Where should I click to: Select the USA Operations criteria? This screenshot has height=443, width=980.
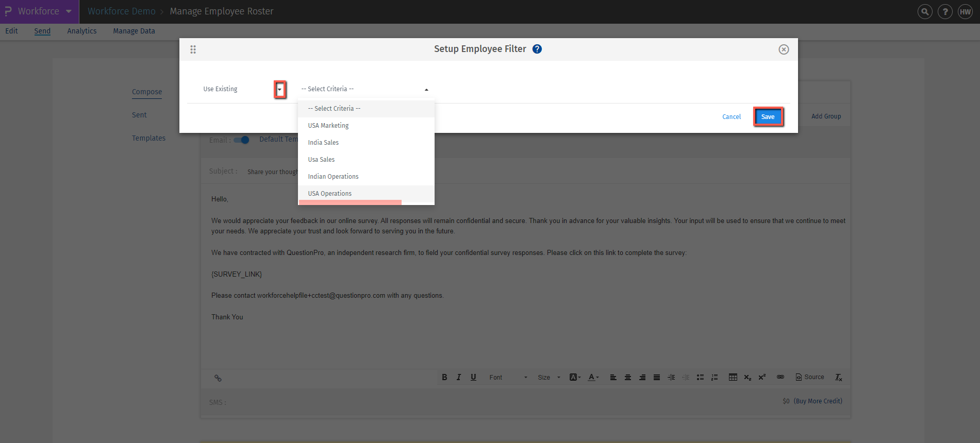click(x=366, y=194)
